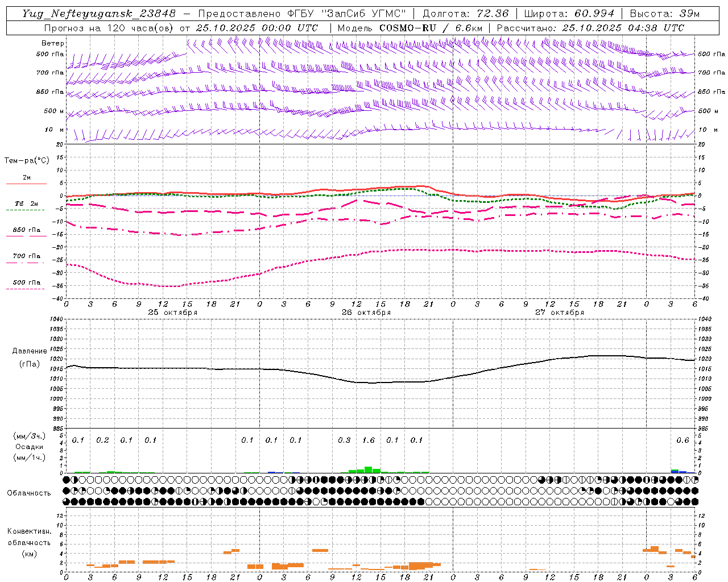
Task: Click the red solid line sample under 2м legend
Action: [26, 184]
